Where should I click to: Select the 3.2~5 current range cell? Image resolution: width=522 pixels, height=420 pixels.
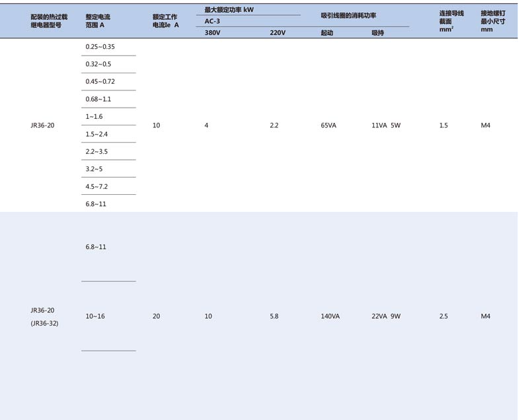click(94, 169)
